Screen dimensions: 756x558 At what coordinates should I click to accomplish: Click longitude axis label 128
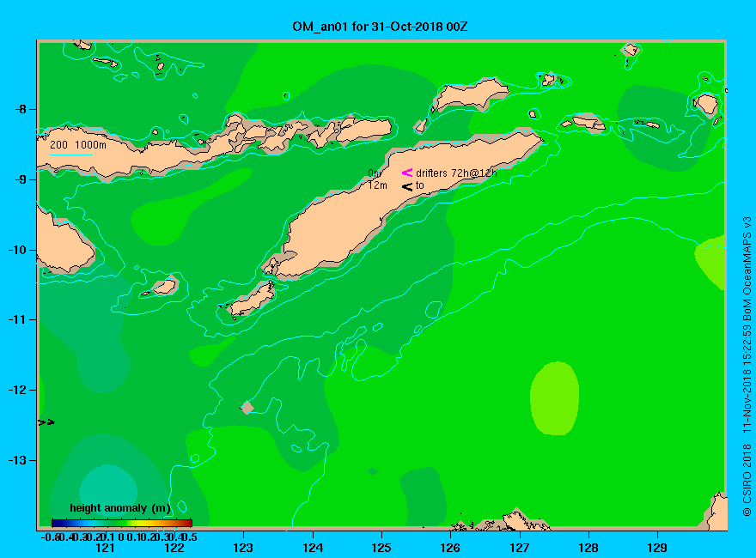(588, 548)
